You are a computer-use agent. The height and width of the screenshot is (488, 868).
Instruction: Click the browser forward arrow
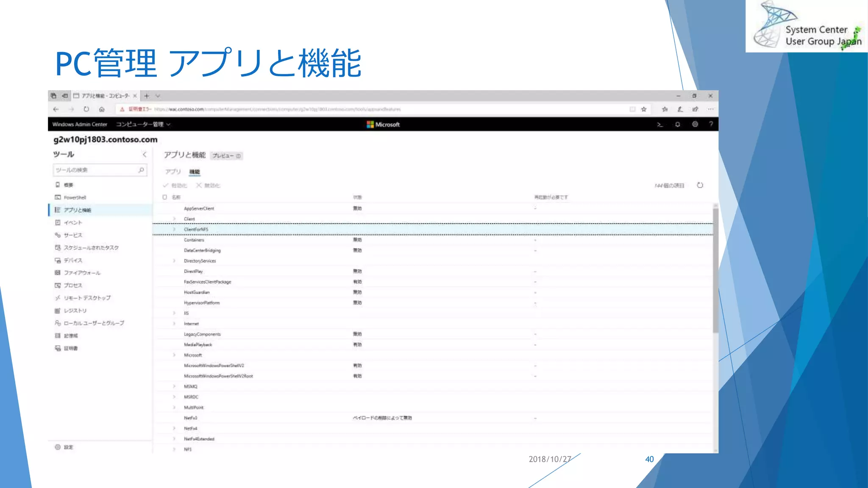pyautogui.click(x=71, y=109)
